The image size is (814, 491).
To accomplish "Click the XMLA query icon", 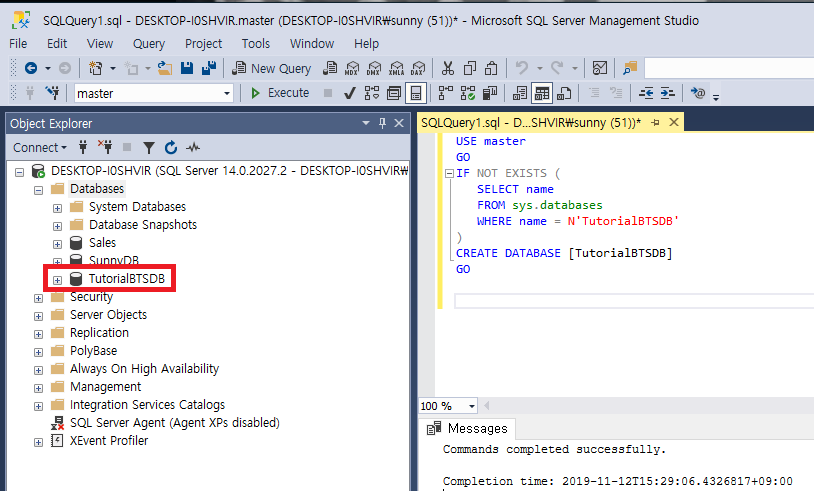I will pos(396,68).
